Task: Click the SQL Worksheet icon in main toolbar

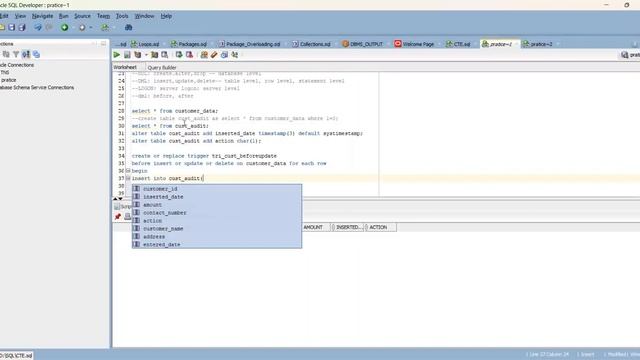Action: (105, 27)
